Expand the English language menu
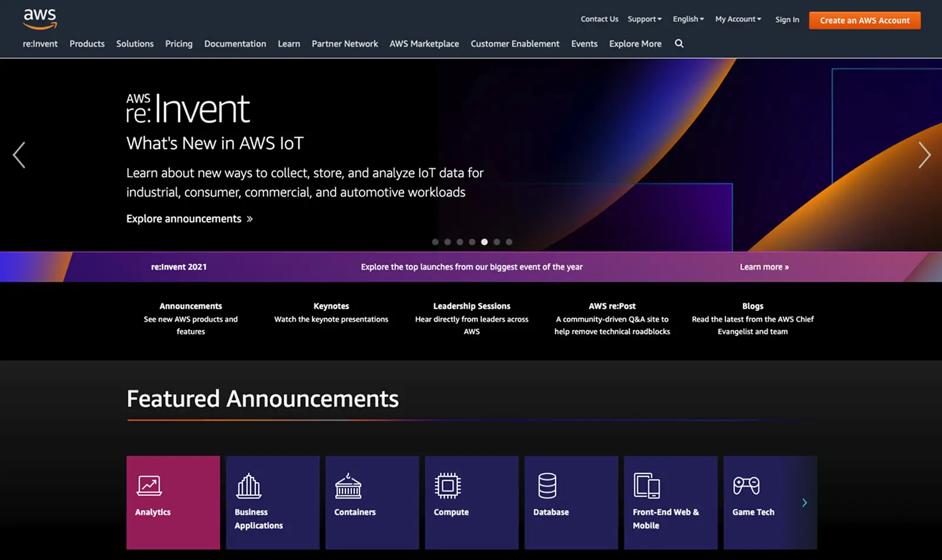The width and height of the screenshot is (942, 560). pos(688,19)
